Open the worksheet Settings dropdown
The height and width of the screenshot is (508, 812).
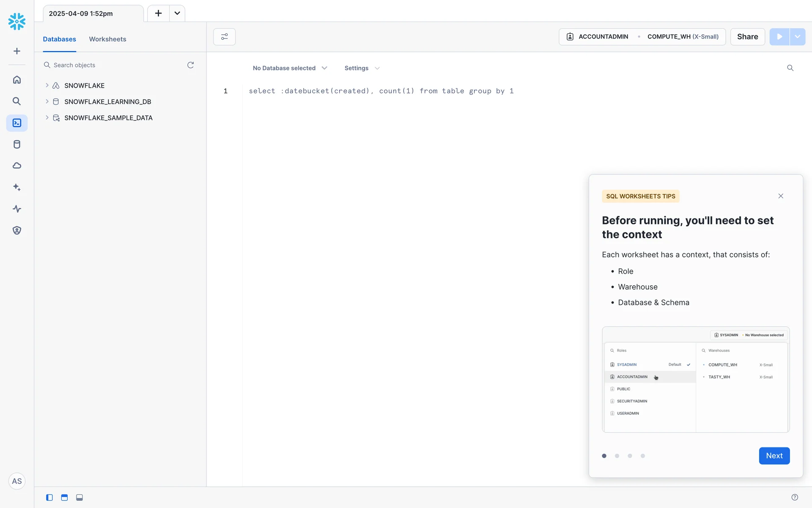pos(362,68)
